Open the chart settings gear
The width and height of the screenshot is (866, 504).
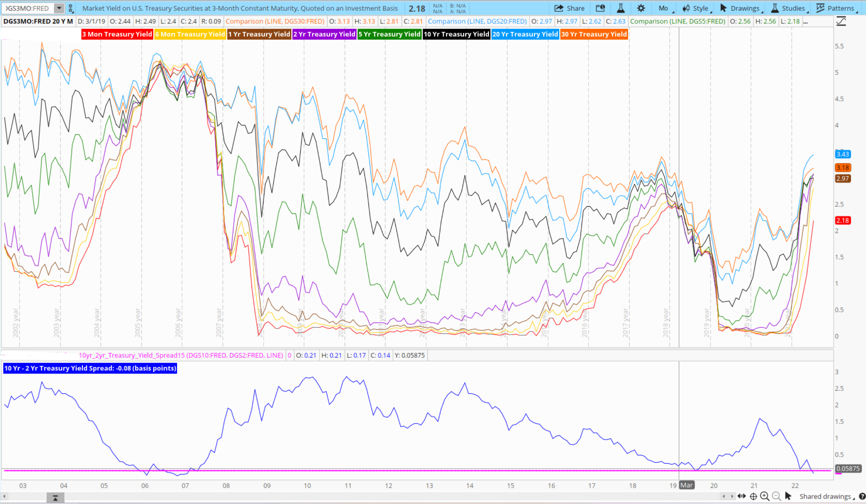(x=641, y=8)
